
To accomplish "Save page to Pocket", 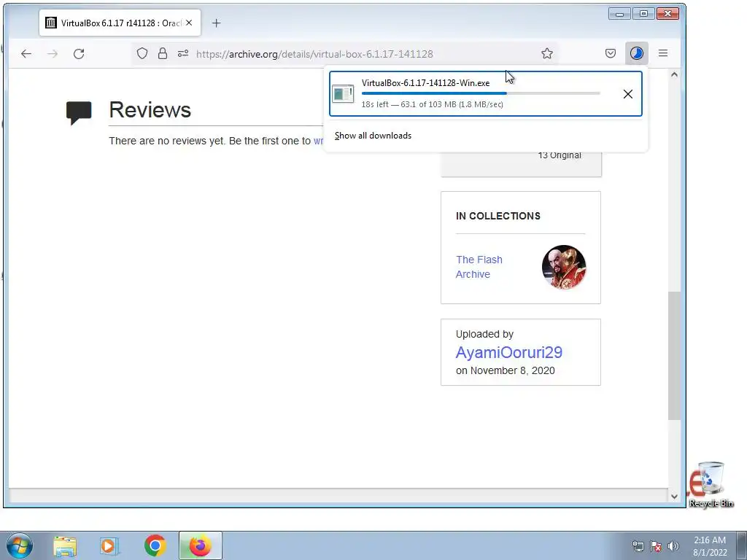I will coord(611,53).
